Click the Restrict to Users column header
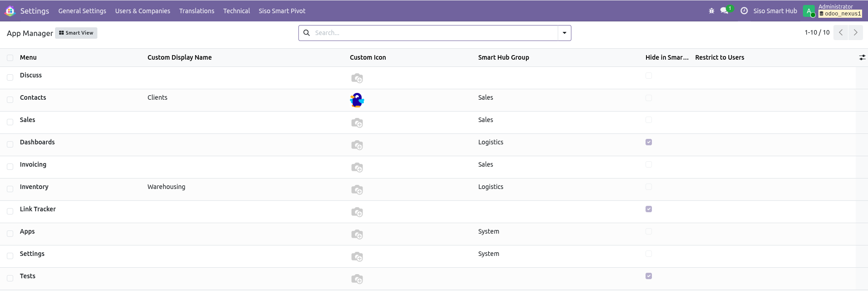 pos(720,57)
